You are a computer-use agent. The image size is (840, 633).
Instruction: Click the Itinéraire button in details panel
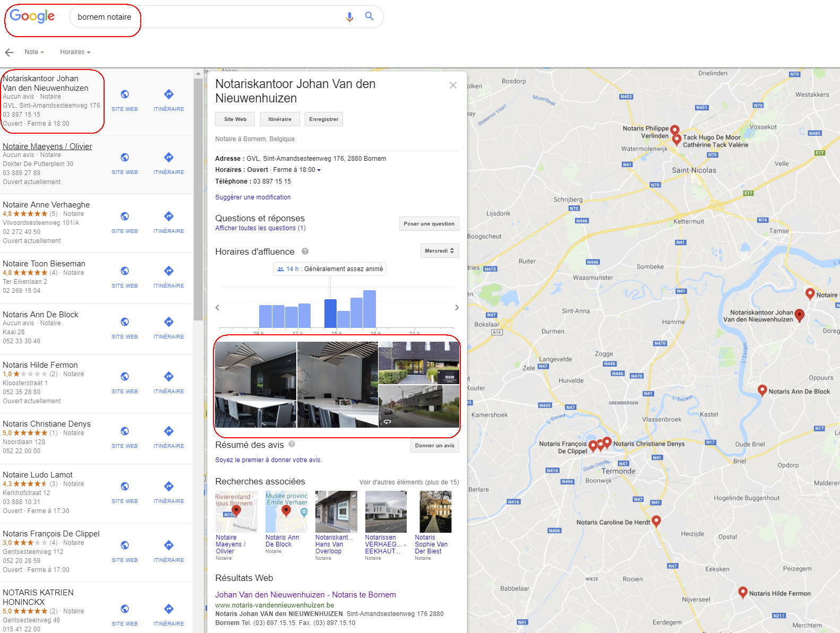280,119
